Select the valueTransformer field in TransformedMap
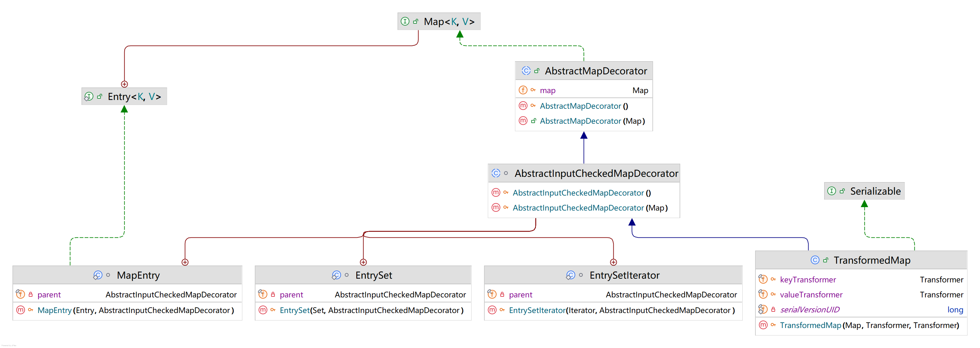 point(811,295)
